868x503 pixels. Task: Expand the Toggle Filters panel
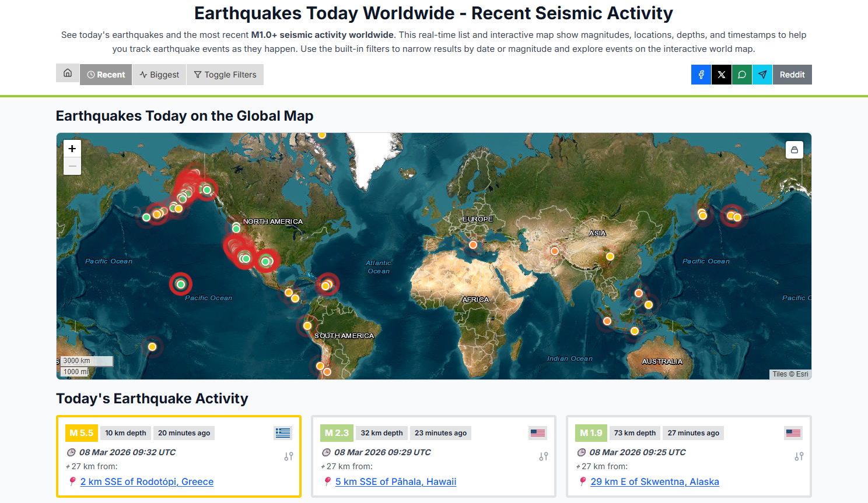point(225,75)
